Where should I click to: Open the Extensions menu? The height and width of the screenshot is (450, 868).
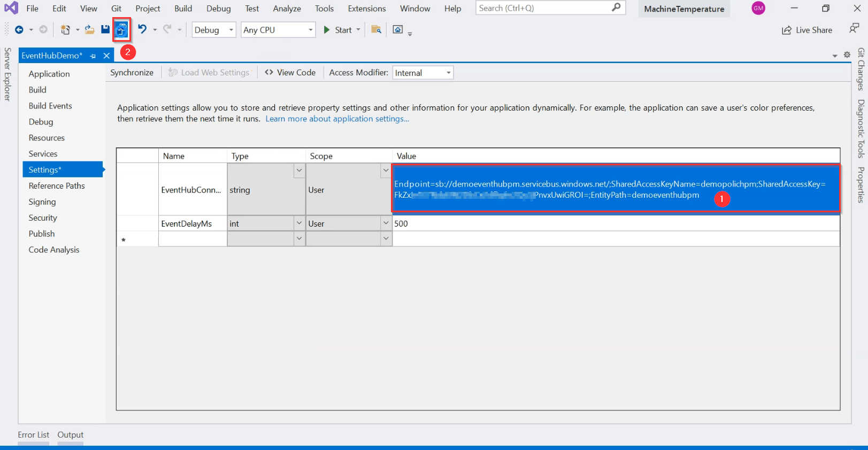coord(366,9)
